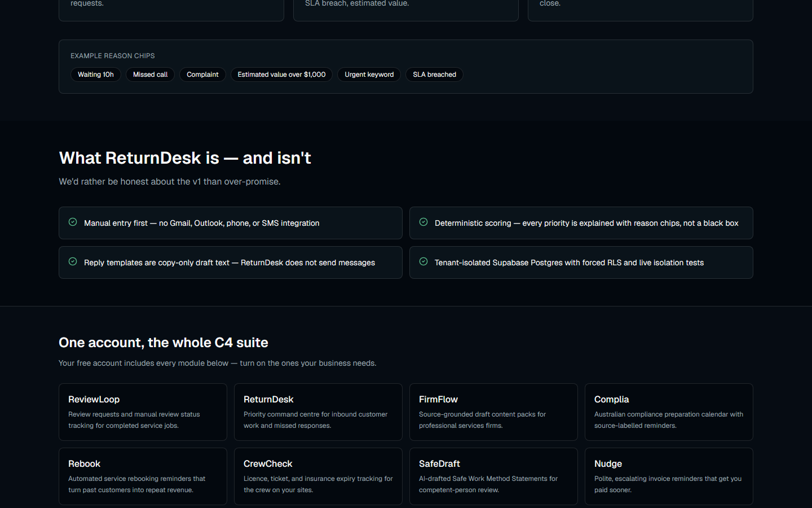This screenshot has height=508, width=812.
Task: Open the ReviewLoop module card
Action: [143, 412]
